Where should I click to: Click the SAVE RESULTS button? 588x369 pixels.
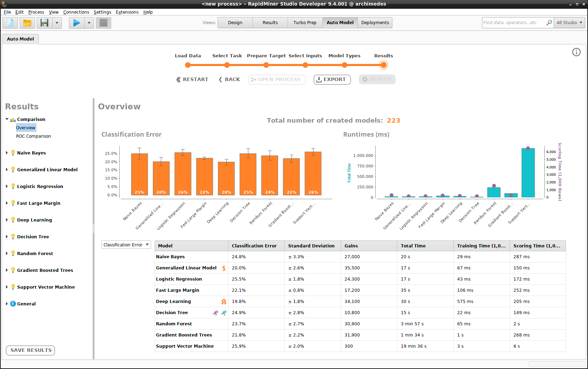(31, 350)
